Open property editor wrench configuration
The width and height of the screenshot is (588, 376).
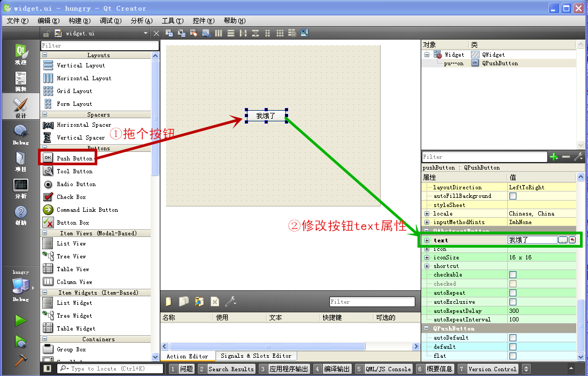click(x=578, y=157)
